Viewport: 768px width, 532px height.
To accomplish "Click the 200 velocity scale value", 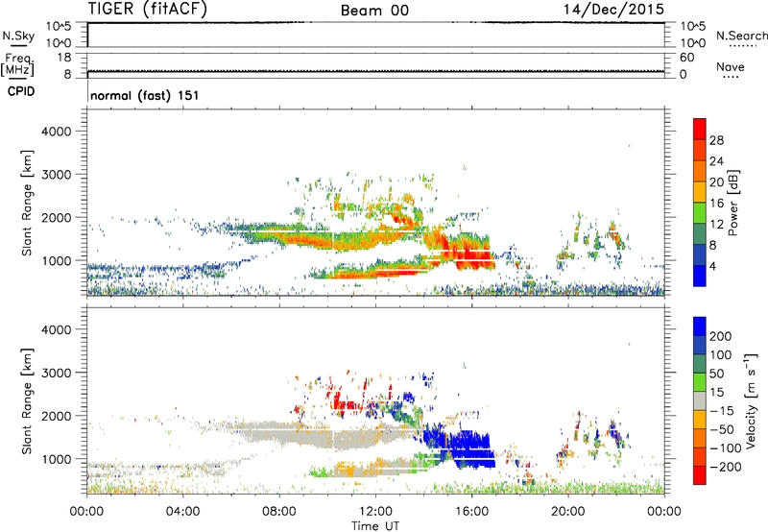I will [721, 336].
